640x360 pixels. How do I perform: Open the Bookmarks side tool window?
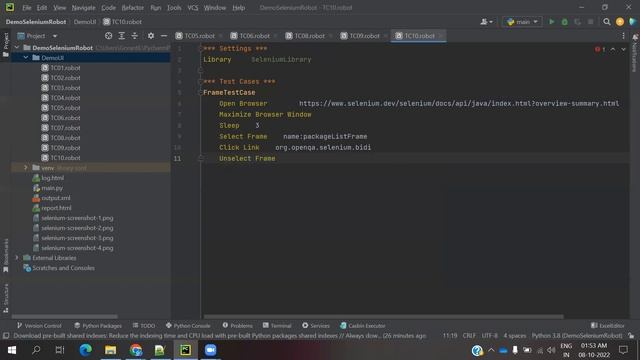point(5,255)
